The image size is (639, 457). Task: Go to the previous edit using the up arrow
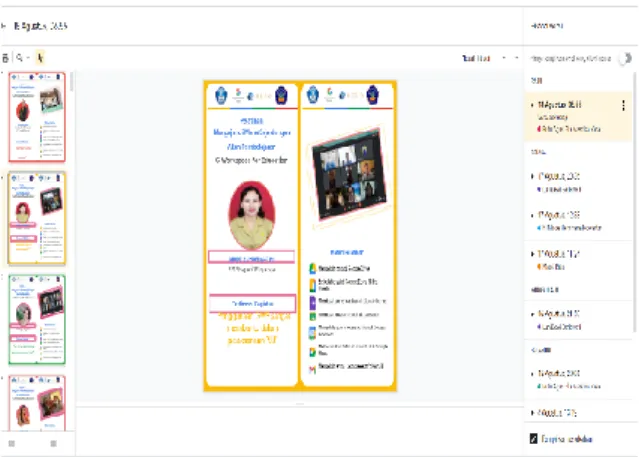[x=504, y=58]
